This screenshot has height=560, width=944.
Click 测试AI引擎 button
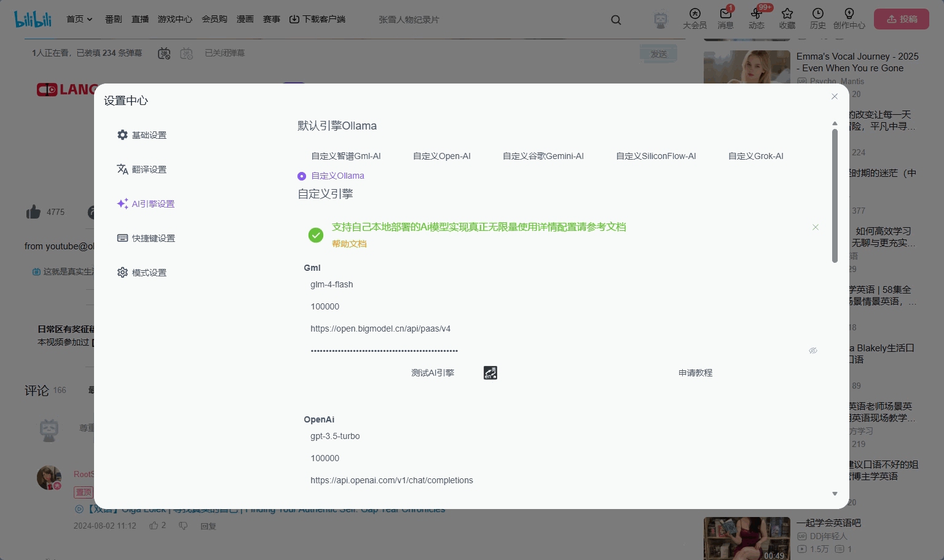pos(433,373)
